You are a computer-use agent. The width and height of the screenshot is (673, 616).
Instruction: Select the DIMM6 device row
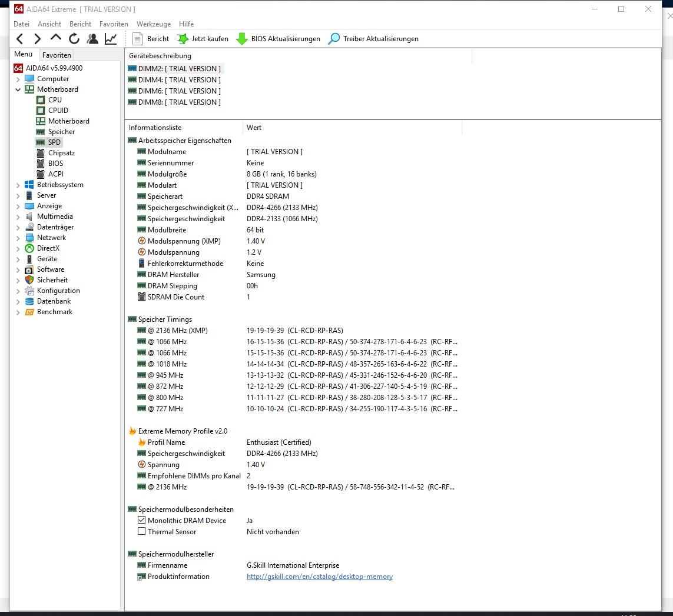pyautogui.click(x=174, y=91)
